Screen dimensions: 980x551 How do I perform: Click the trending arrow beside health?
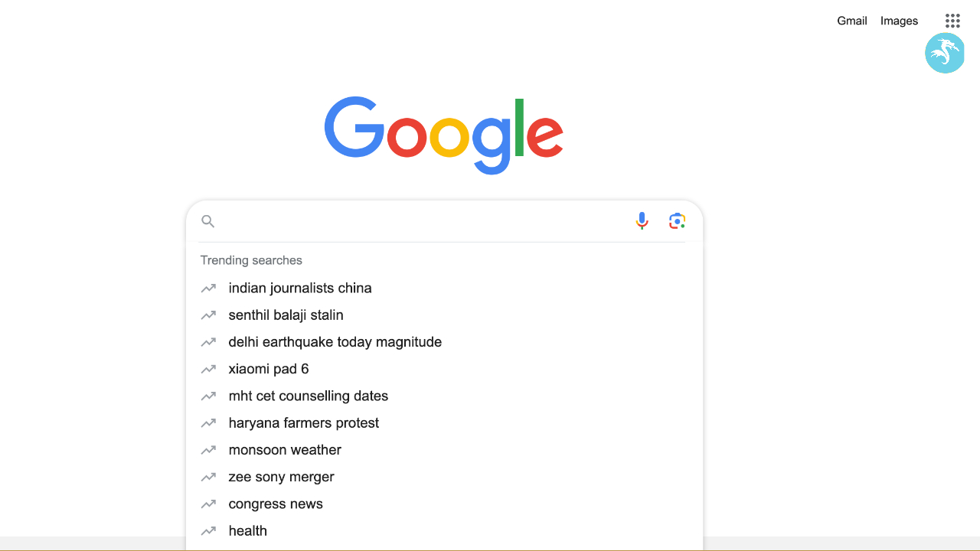click(x=208, y=530)
